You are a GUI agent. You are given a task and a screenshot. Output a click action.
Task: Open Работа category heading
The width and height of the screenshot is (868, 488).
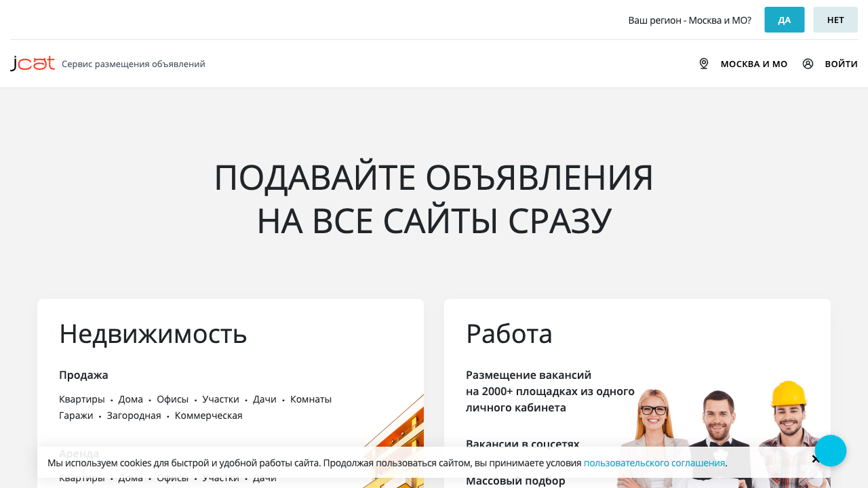(509, 333)
